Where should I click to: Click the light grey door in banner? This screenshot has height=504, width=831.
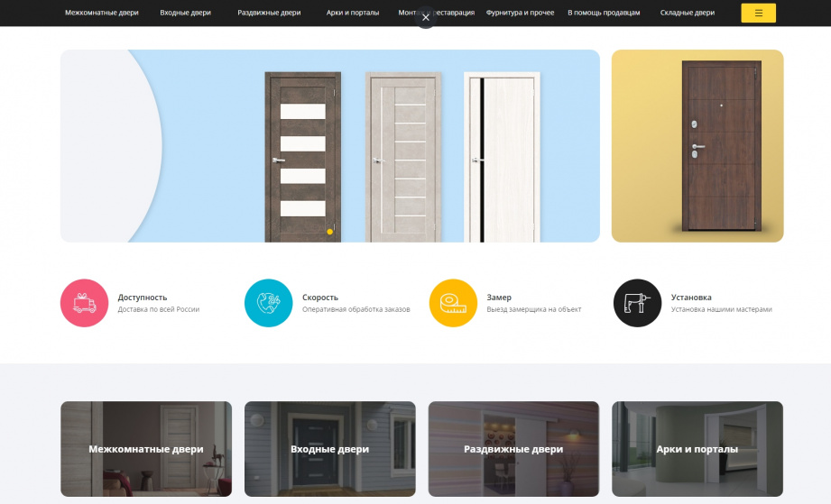tap(403, 157)
